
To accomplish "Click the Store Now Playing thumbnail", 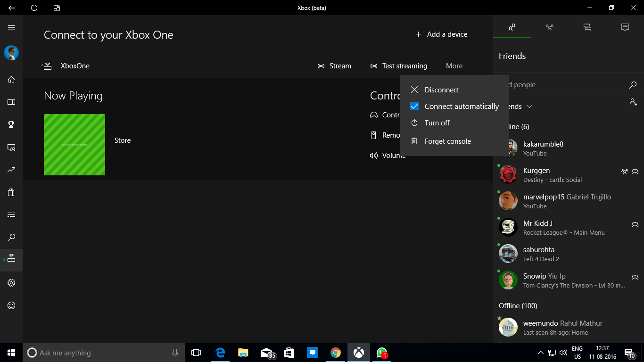I will [74, 145].
